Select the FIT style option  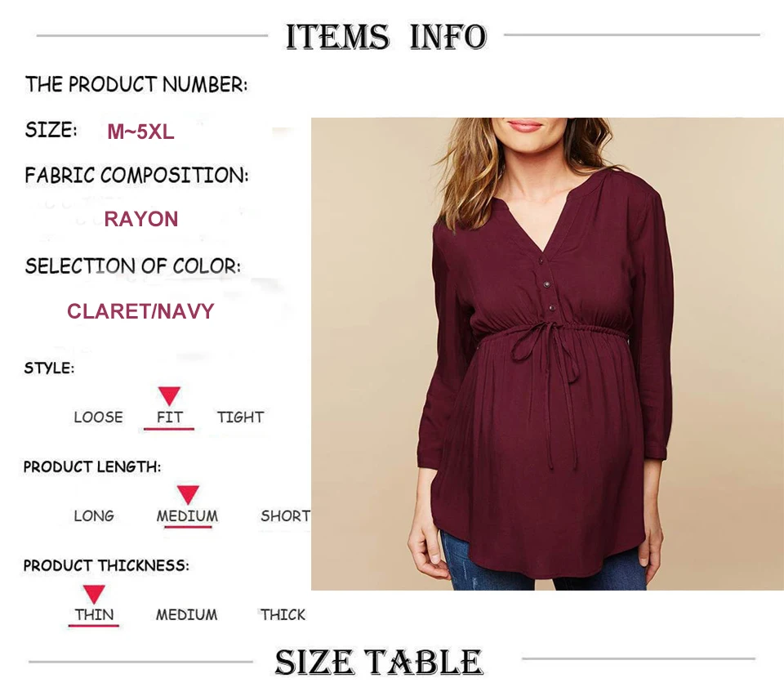coord(170,417)
